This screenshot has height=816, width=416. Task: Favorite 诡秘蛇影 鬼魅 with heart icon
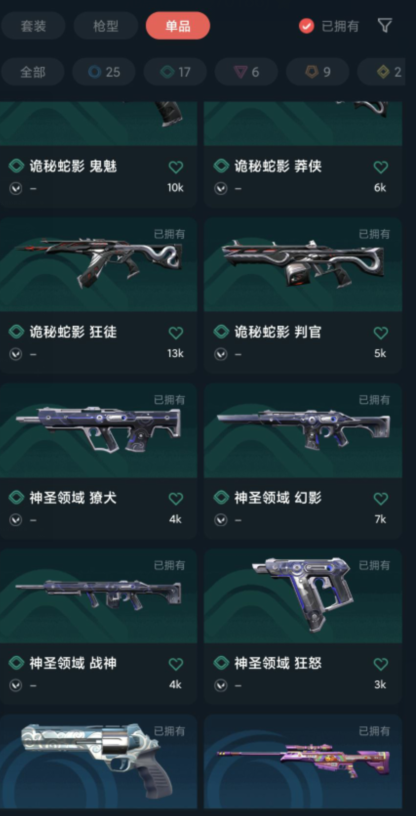tap(176, 167)
